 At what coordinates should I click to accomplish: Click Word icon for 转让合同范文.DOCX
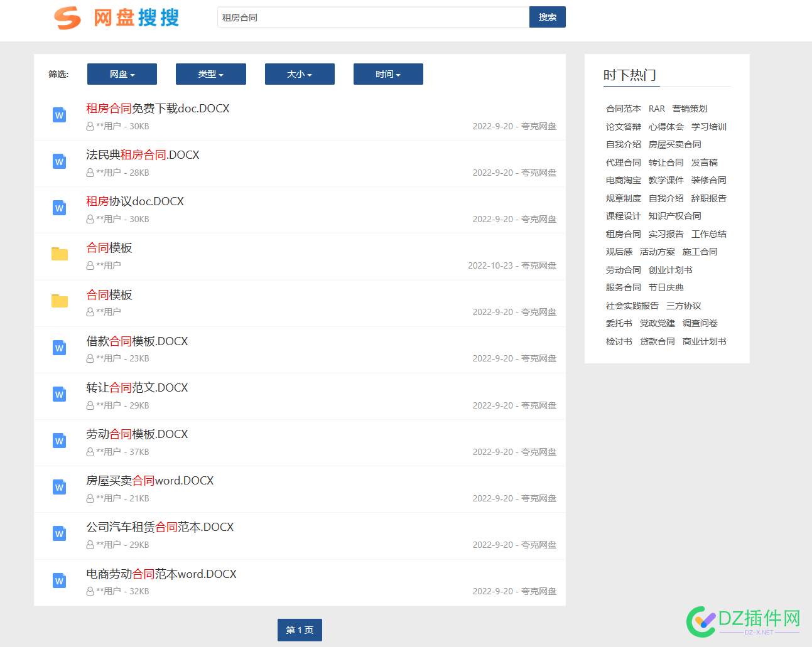(60, 394)
